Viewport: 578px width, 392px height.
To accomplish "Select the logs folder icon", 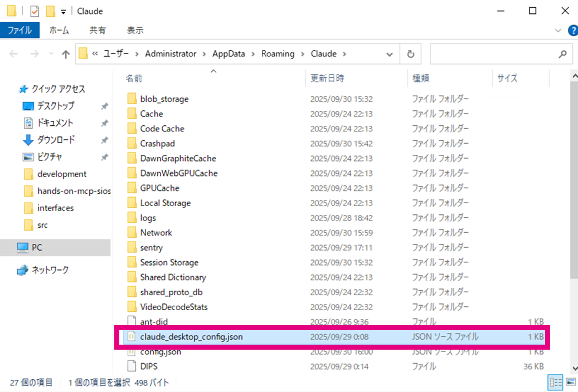I will [132, 218].
